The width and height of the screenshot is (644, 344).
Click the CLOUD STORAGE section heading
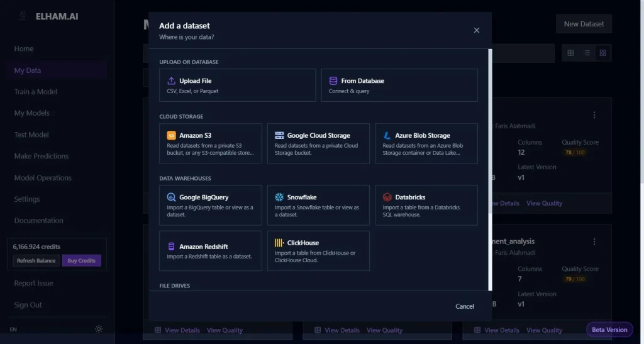click(x=181, y=116)
